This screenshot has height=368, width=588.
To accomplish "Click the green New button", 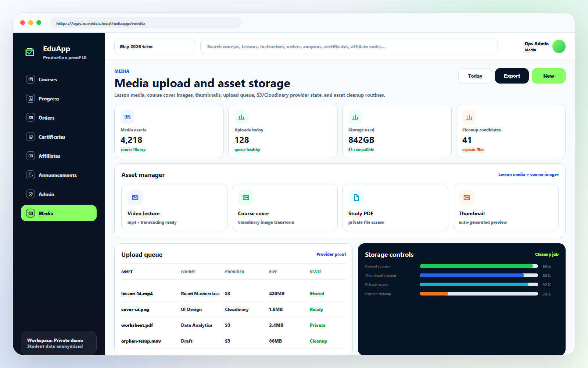I will click(x=549, y=76).
